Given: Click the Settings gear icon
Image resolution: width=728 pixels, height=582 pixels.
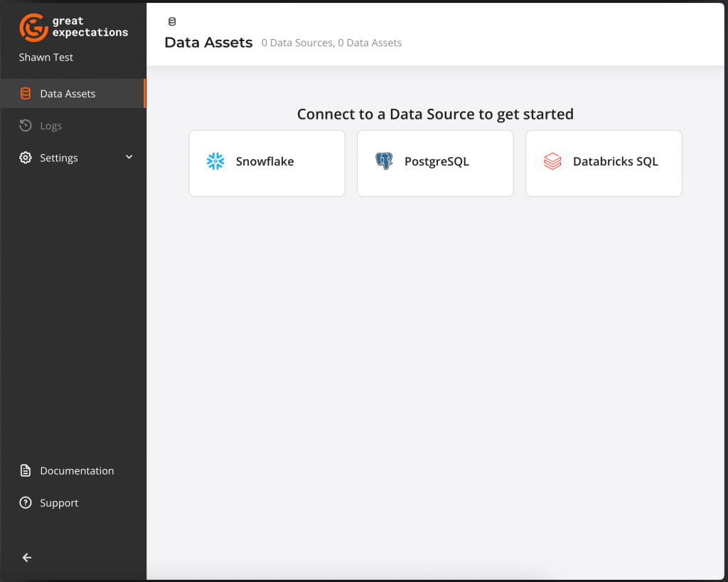Looking at the screenshot, I should click(26, 158).
